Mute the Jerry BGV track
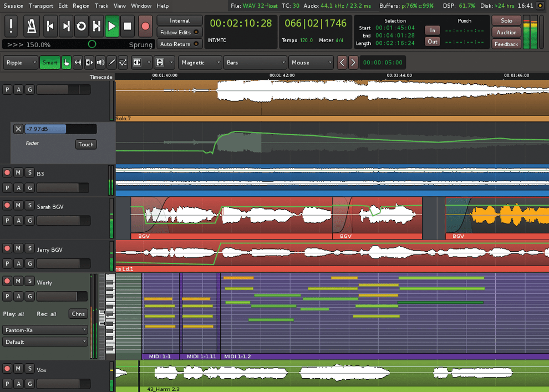The image size is (549, 392). point(19,248)
